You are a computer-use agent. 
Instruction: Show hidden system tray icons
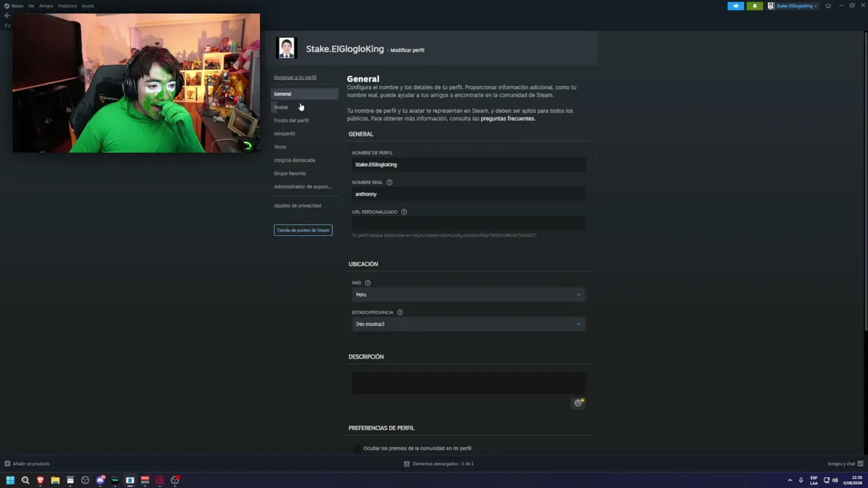tap(789, 481)
